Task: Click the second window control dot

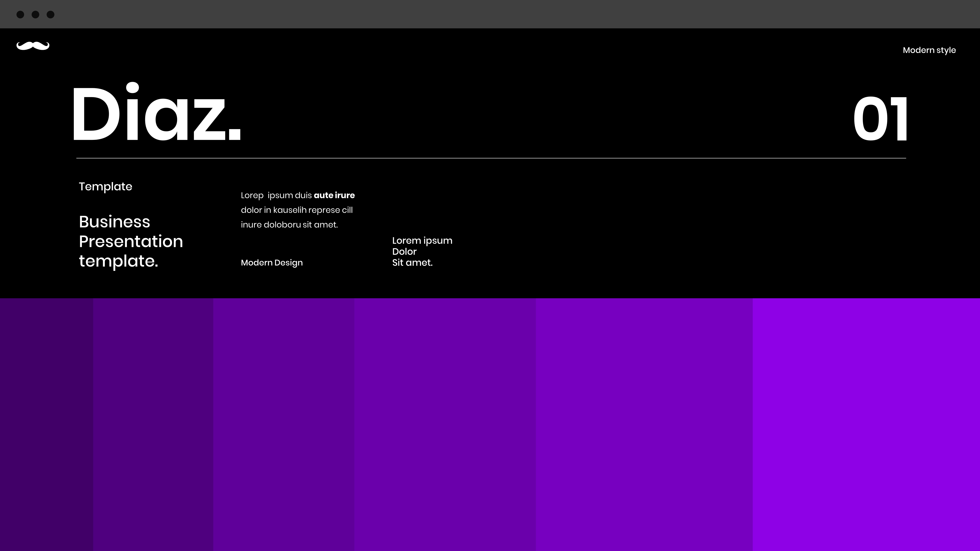Action: (x=35, y=14)
